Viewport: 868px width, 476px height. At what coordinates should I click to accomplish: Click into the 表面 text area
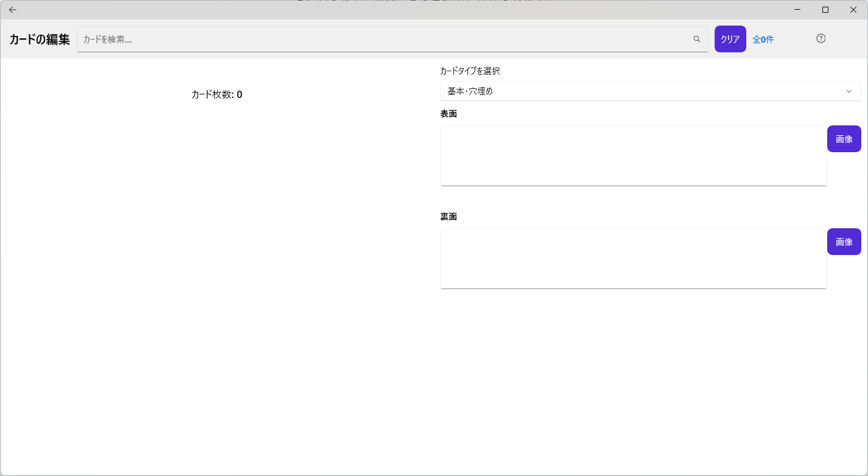coord(633,155)
